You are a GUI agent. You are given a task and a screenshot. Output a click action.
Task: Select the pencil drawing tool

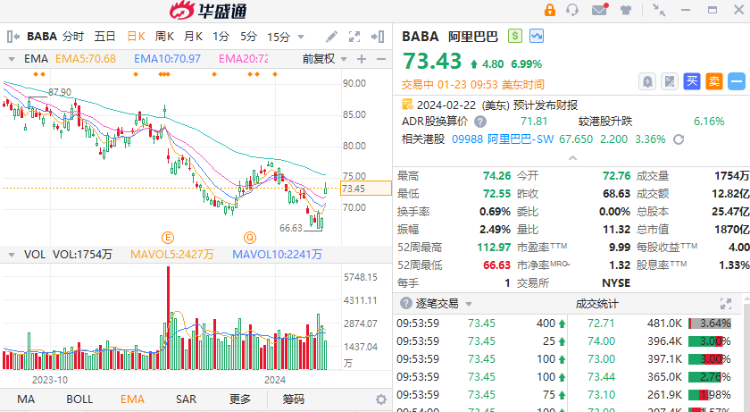coord(331,36)
